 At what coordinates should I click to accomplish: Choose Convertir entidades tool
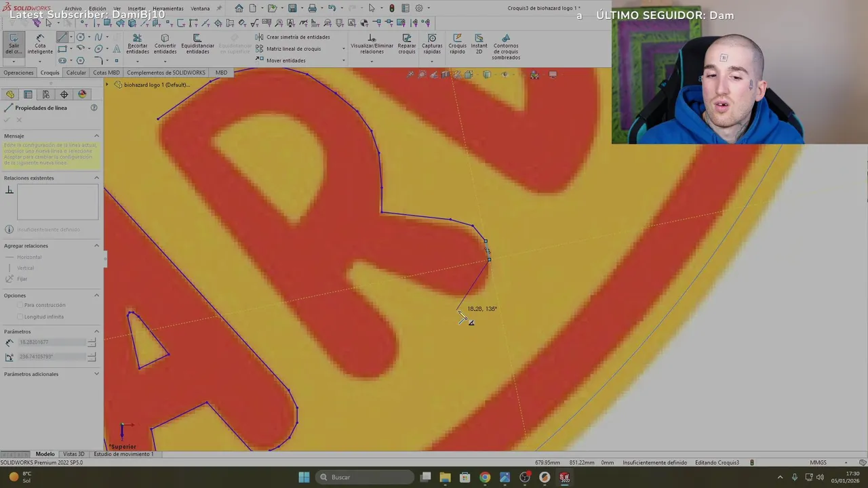(165, 45)
